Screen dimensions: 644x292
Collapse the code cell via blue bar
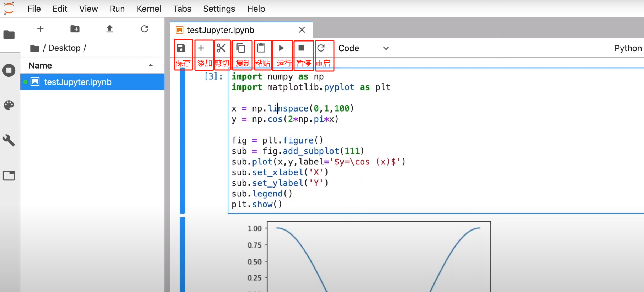182,141
